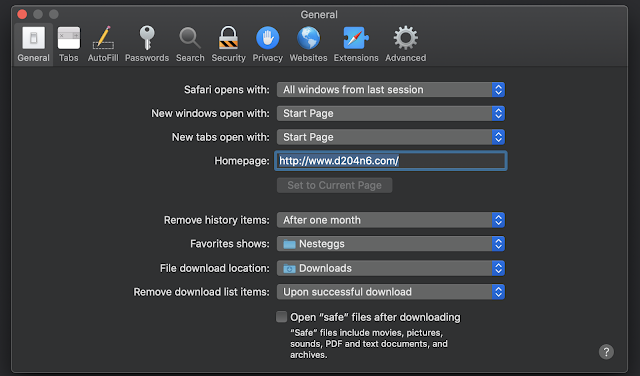
Task: Open the Privacy preferences pane
Action: pyautogui.click(x=268, y=44)
